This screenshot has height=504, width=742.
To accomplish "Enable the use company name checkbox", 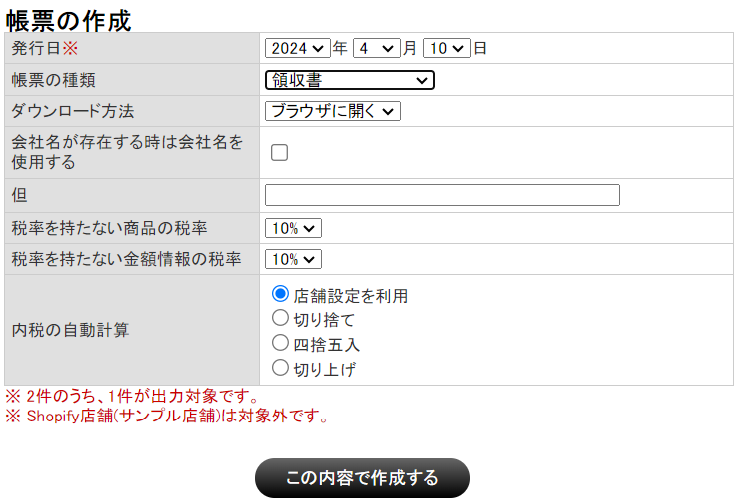I will (280, 153).
